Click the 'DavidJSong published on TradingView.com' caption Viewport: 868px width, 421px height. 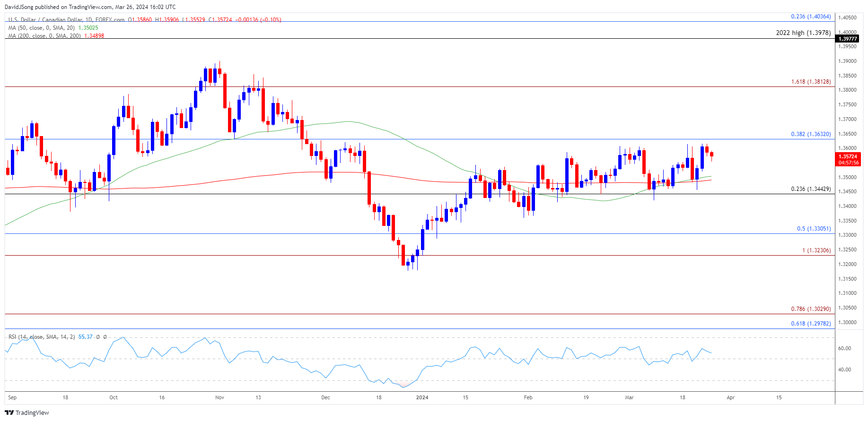pyautogui.click(x=58, y=7)
